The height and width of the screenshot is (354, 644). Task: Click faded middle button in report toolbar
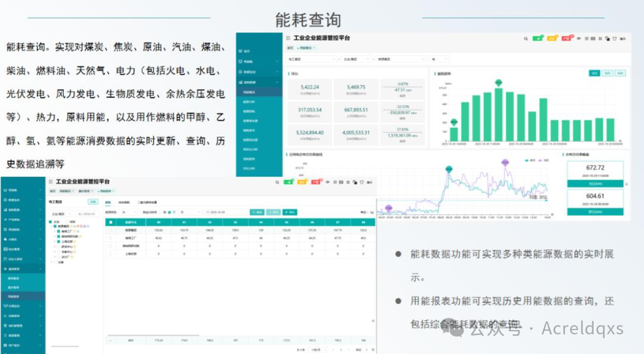(274, 212)
